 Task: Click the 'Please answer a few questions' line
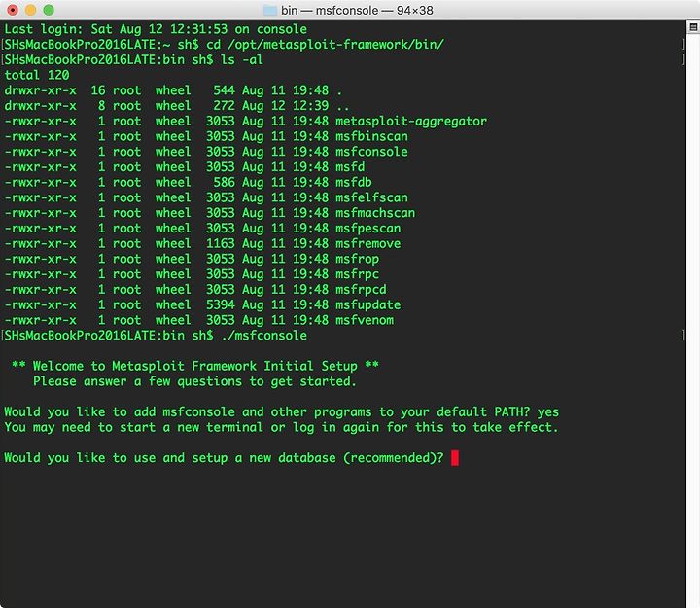[194, 381]
